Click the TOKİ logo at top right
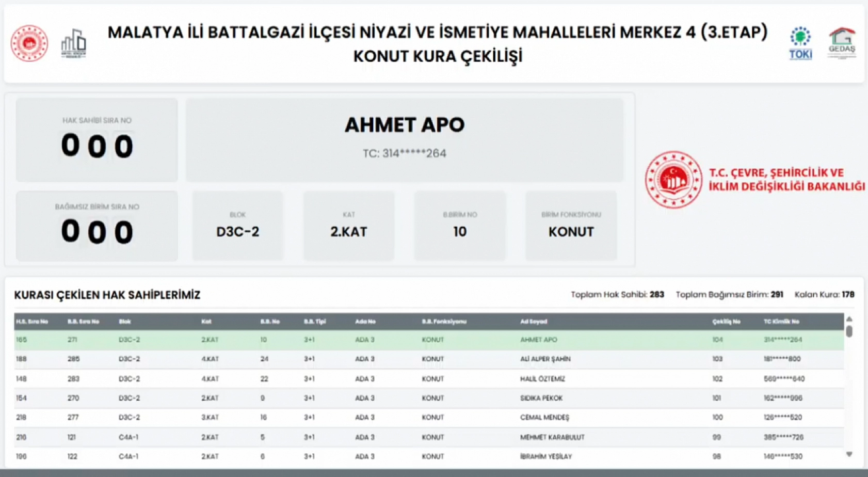This screenshot has width=868, height=477. point(800,41)
